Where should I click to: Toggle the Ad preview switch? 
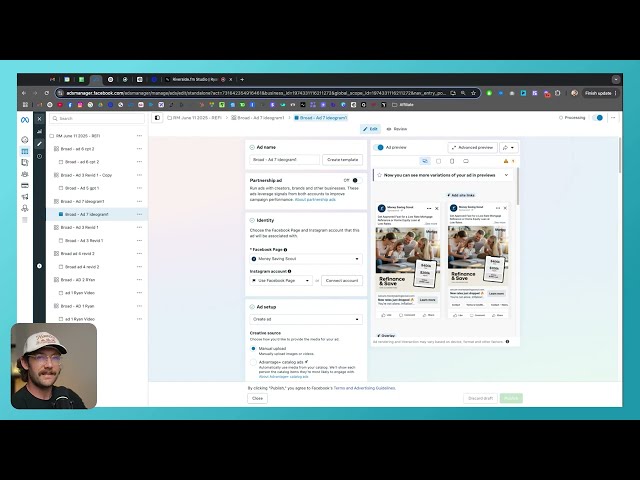pyautogui.click(x=380, y=147)
